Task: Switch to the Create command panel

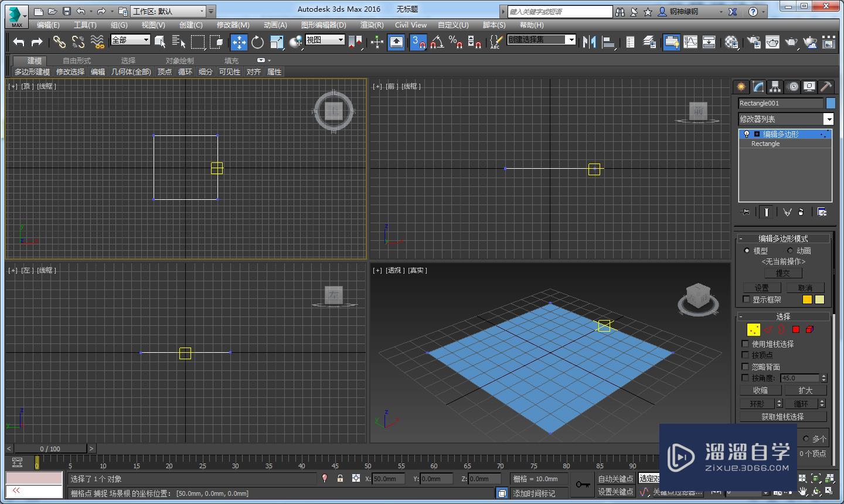Action: tap(741, 87)
